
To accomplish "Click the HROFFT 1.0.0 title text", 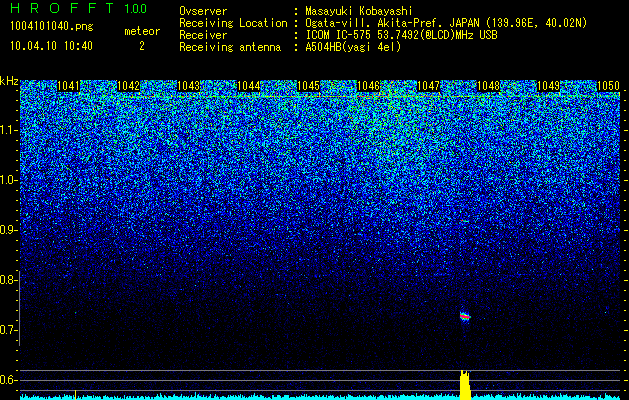I will pyautogui.click(x=78, y=8).
